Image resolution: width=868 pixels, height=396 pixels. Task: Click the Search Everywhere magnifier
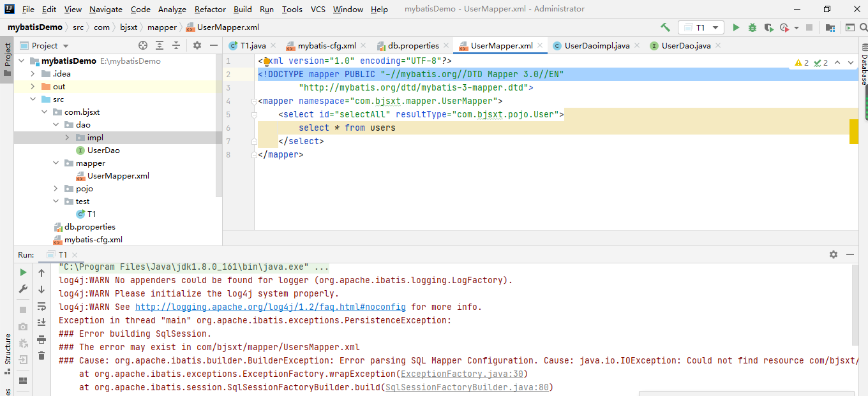(864, 27)
